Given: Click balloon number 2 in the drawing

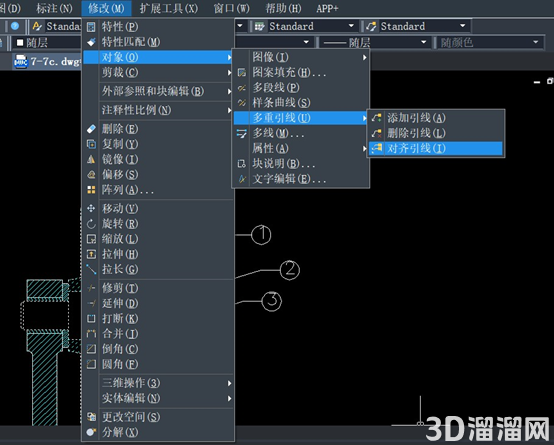Looking at the screenshot, I should coord(290,270).
